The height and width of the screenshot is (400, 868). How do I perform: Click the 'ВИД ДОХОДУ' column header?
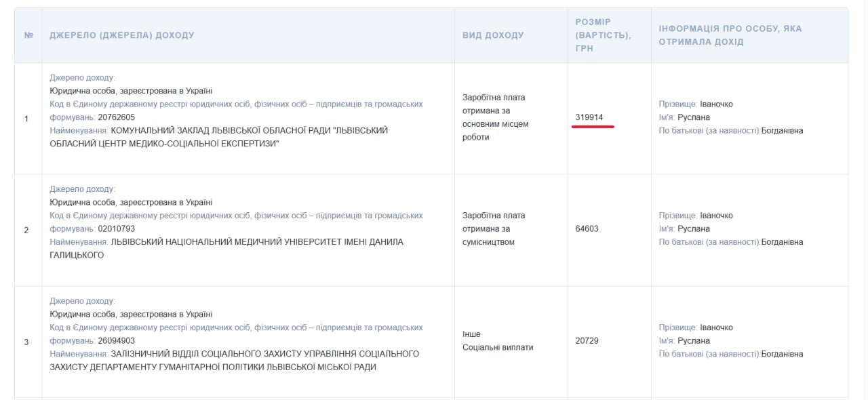493,35
